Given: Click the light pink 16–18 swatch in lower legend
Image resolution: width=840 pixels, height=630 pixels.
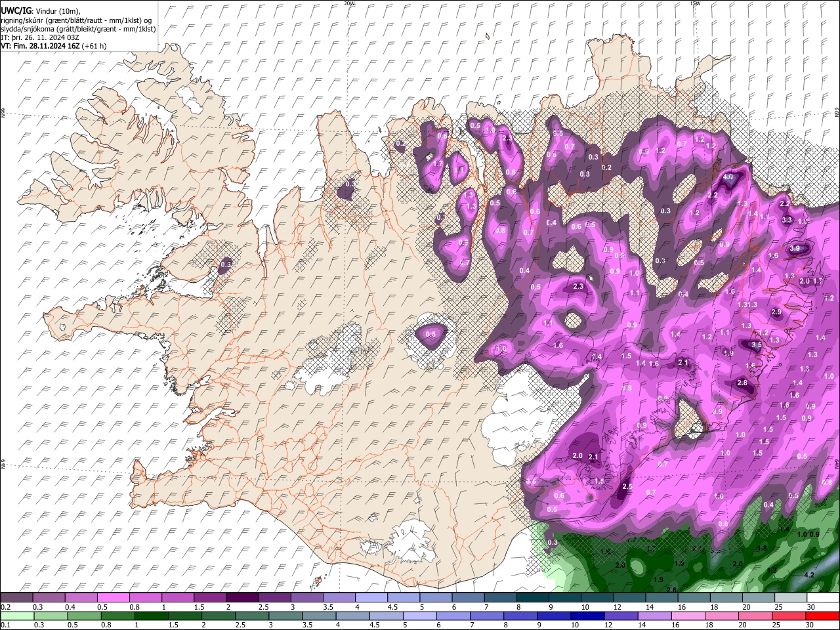Looking at the screenshot, I should click(688, 616).
